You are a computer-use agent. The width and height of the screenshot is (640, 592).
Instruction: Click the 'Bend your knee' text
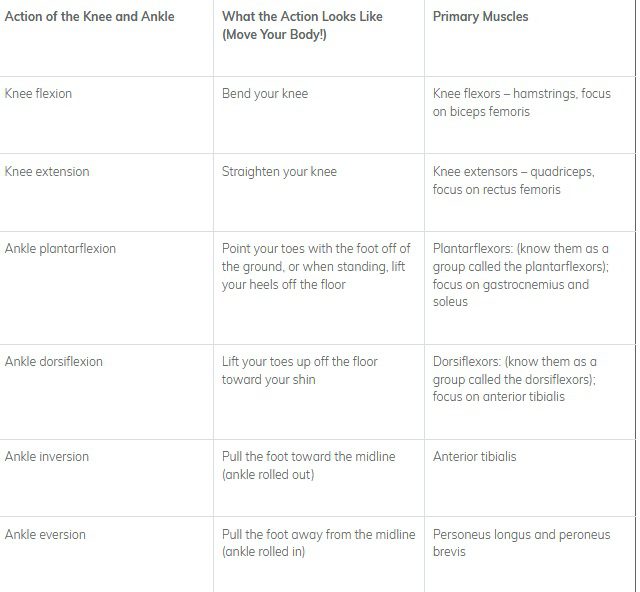265,94
